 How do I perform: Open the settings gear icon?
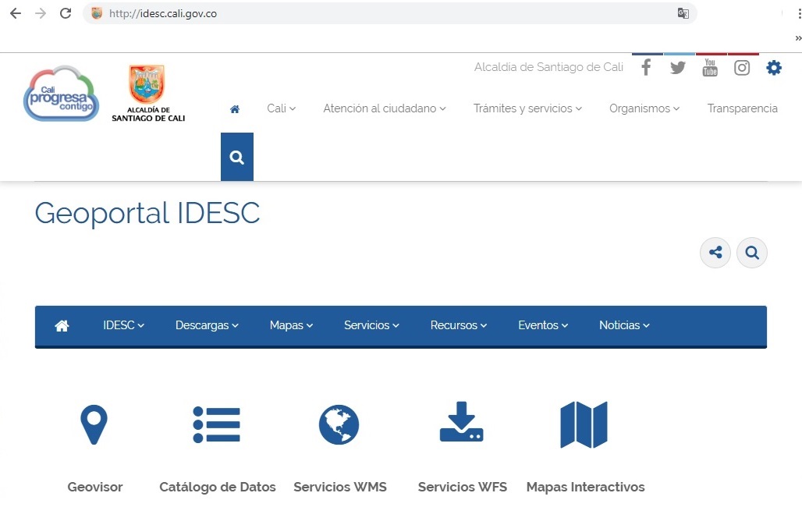pyautogui.click(x=773, y=67)
